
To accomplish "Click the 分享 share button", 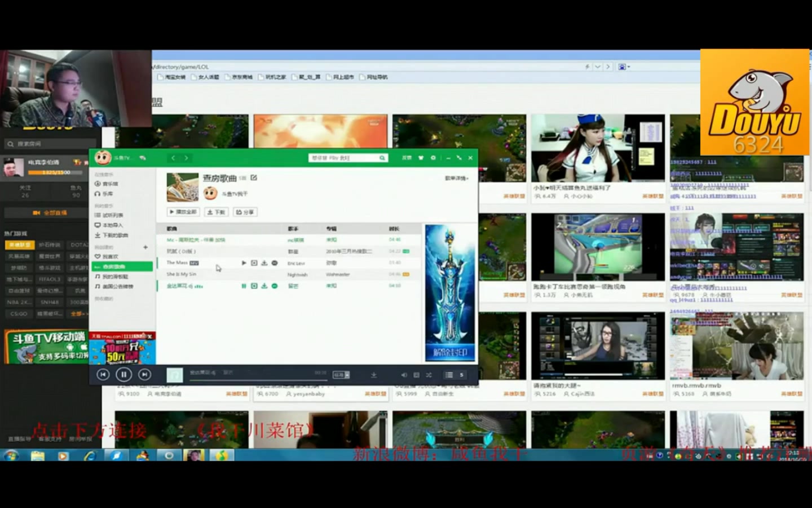I will (245, 212).
